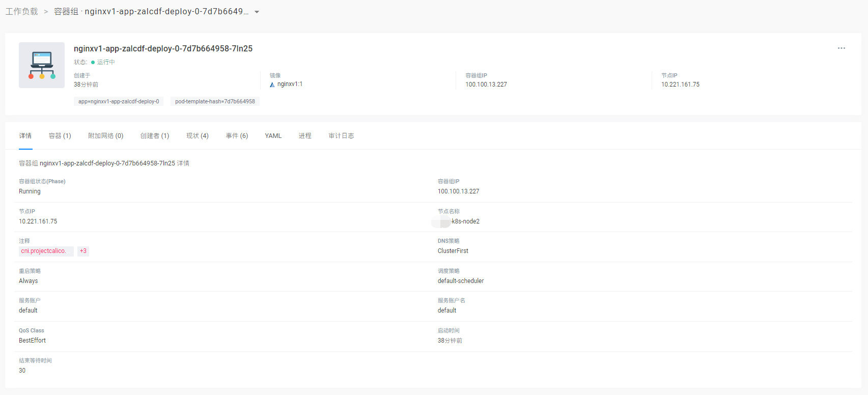
Task: Select the 创建者 (1) tab
Action: coord(154,136)
